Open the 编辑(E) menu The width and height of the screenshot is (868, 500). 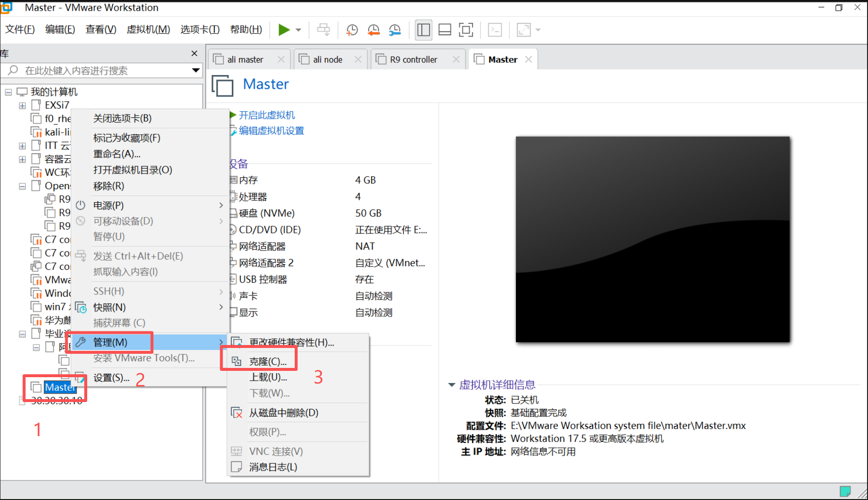pyautogui.click(x=60, y=30)
